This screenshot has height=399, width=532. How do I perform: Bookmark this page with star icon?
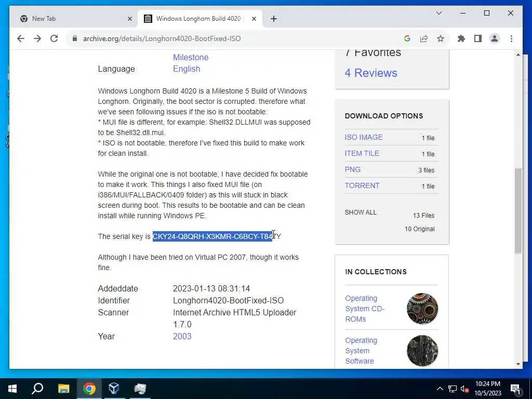coord(441,38)
